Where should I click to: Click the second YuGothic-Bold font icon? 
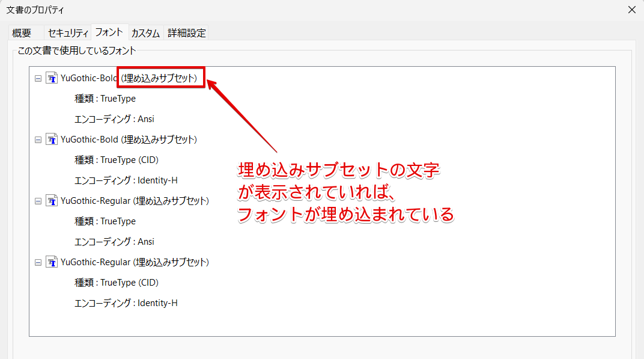point(51,140)
